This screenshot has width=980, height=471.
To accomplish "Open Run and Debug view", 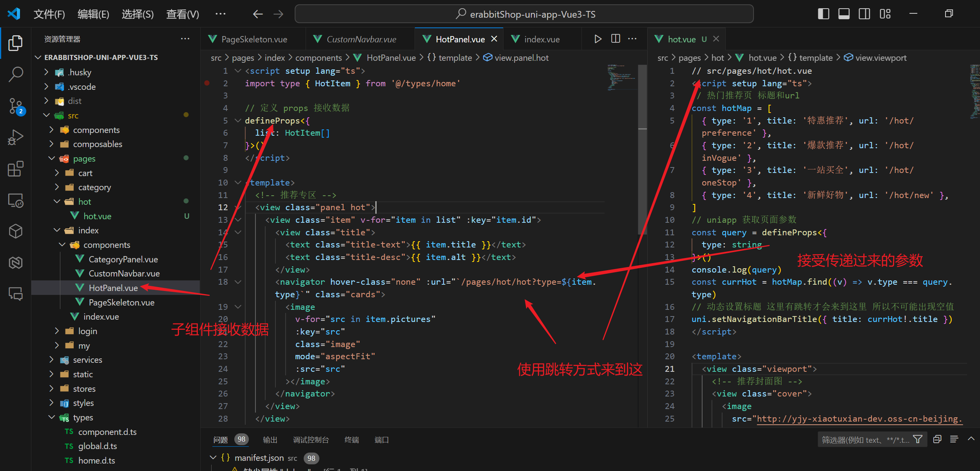I will click(x=16, y=137).
